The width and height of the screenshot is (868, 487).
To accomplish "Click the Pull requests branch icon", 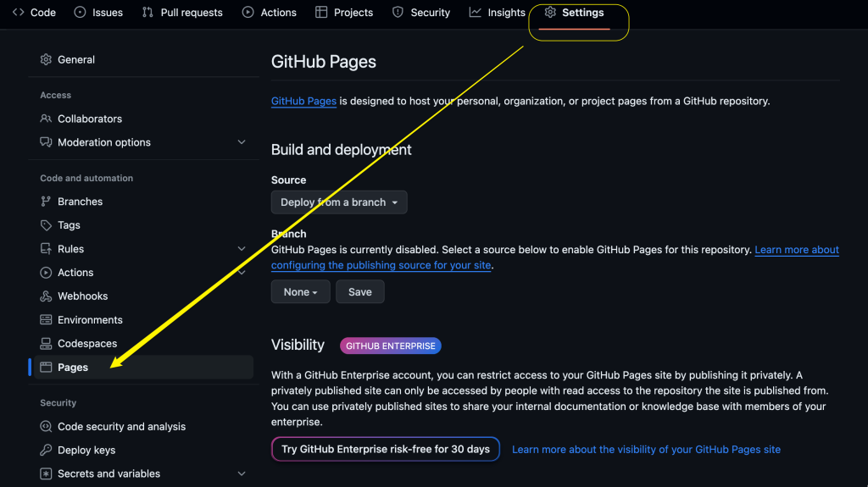I will [147, 12].
